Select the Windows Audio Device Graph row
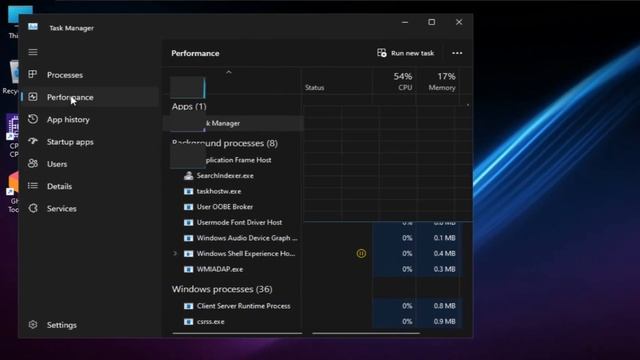The width and height of the screenshot is (640, 360). [x=233, y=238]
